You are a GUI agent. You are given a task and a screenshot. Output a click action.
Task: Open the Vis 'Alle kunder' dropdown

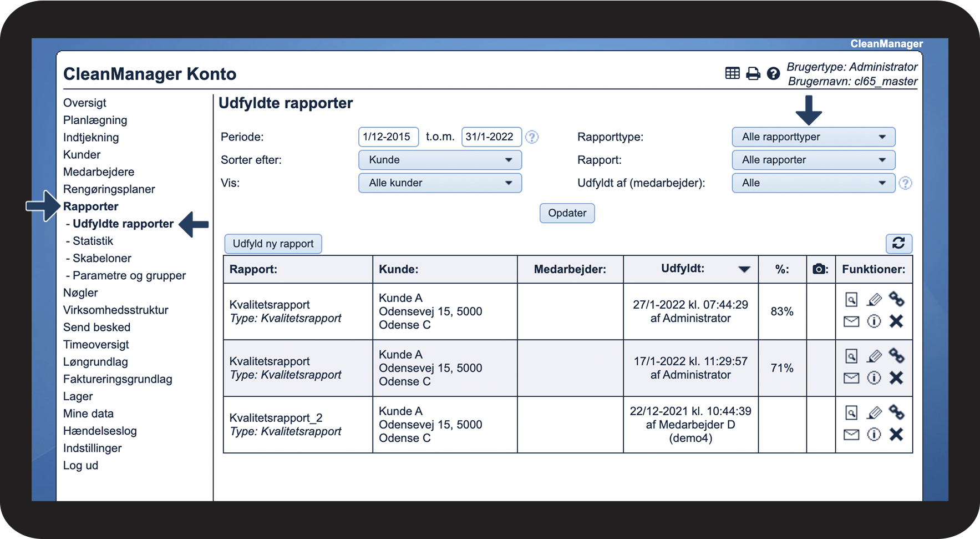(440, 183)
